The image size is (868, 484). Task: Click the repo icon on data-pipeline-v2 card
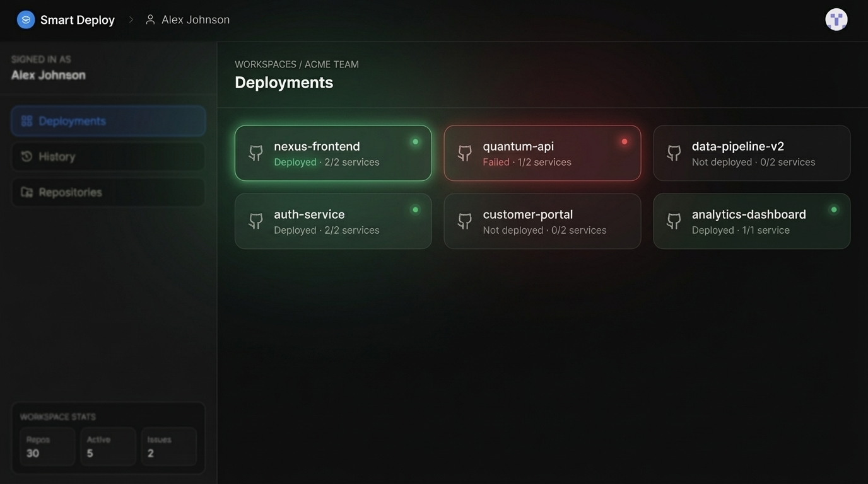(x=673, y=153)
